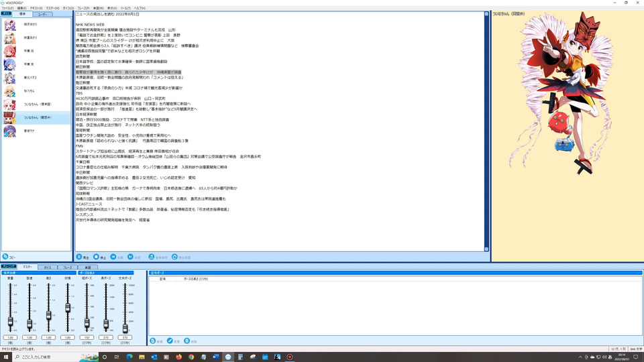Switch to the 標準 voice list tab
Image resolution: width=644 pixels, height=362 pixels.
(23, 14)
